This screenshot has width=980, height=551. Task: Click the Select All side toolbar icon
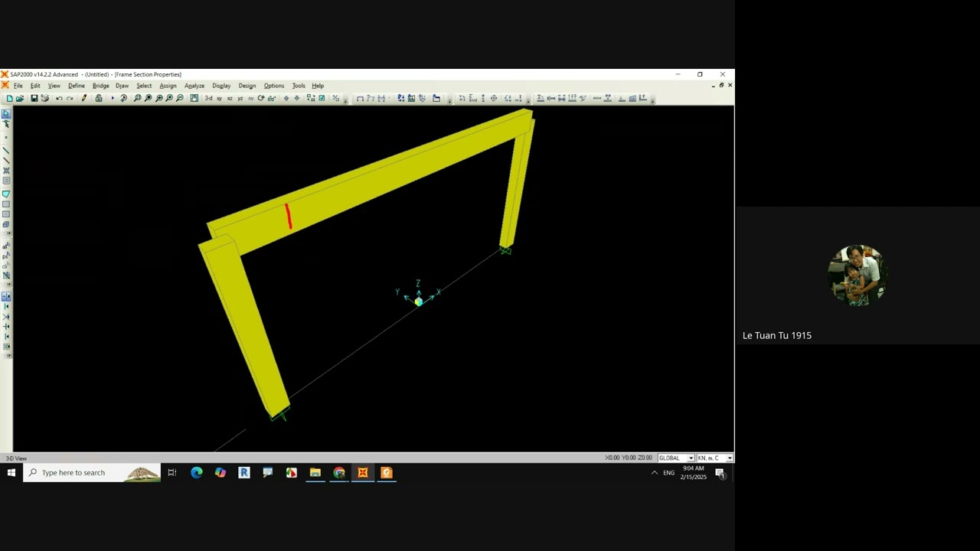[x=6, y=246]
